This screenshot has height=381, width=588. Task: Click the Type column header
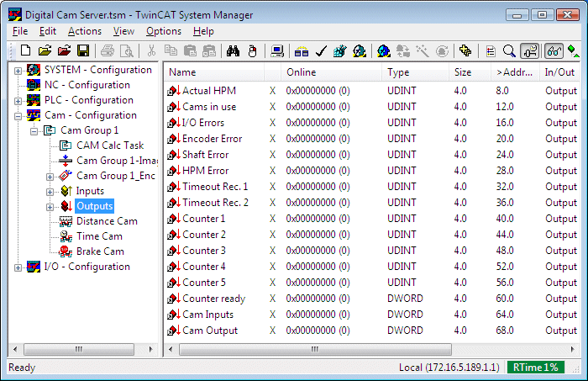tap(416, 72)
